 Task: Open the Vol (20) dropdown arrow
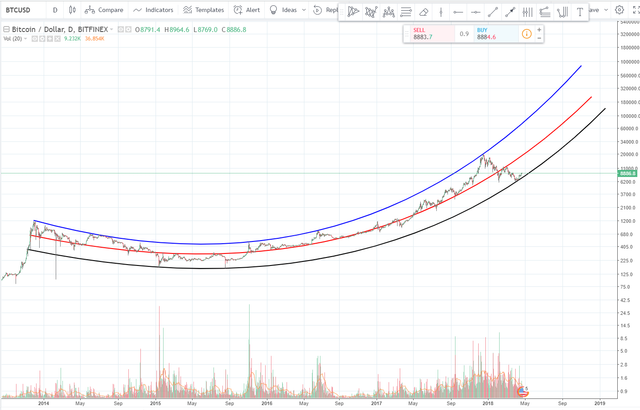25,39
